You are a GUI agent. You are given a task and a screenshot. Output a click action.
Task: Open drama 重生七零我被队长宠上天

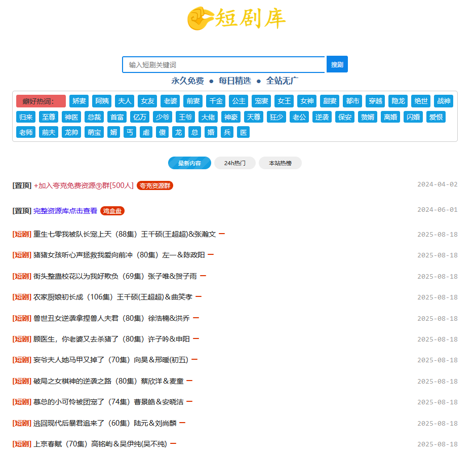pos(125,235)
